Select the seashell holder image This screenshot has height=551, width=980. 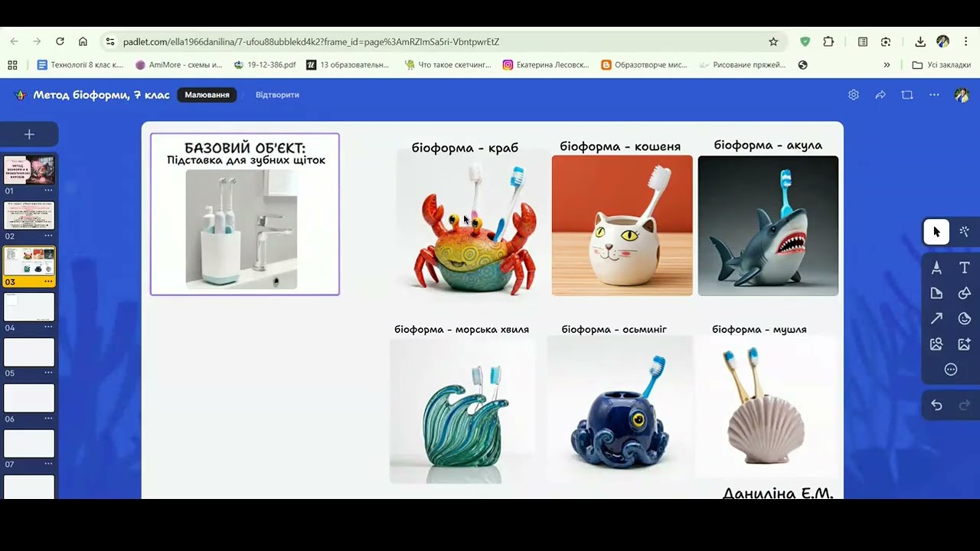[767, 408]
